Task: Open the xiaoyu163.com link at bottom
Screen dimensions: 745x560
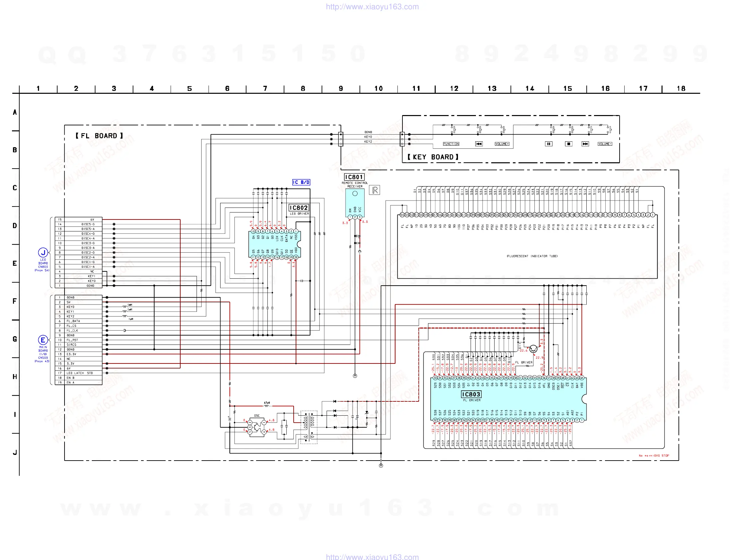Action: point(372,557)
